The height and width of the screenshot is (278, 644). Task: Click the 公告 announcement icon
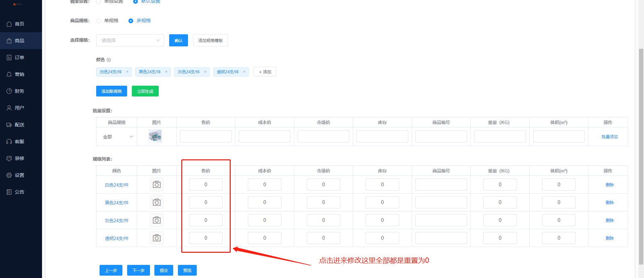point(9,192)
